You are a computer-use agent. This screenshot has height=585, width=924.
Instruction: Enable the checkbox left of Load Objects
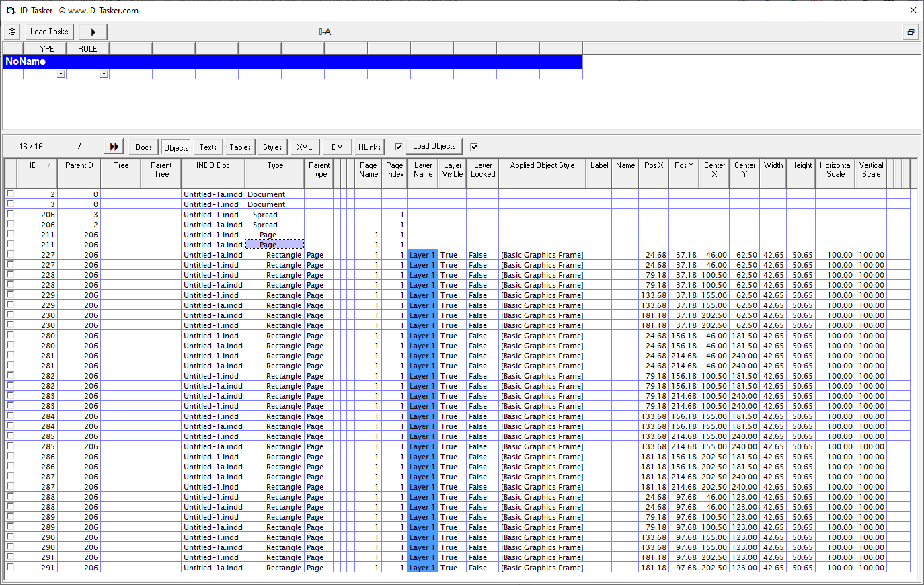pyautogui.click(x=397, y=147)
